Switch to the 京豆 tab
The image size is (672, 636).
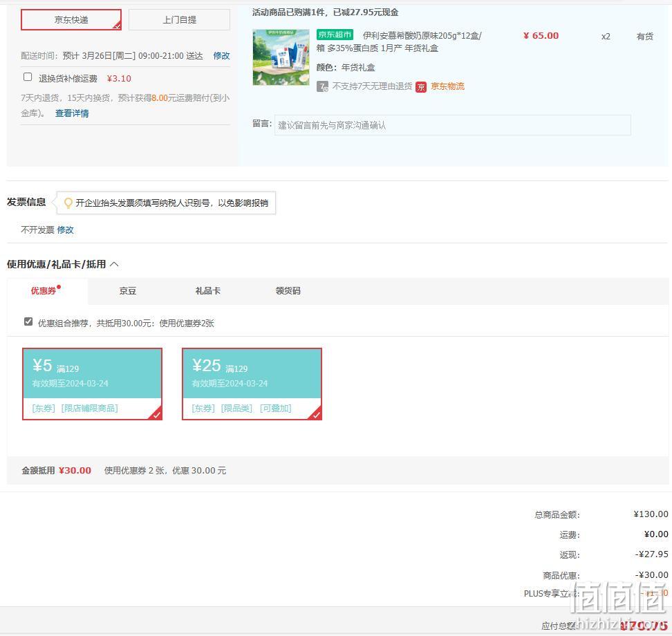click(x=128, y=290)
